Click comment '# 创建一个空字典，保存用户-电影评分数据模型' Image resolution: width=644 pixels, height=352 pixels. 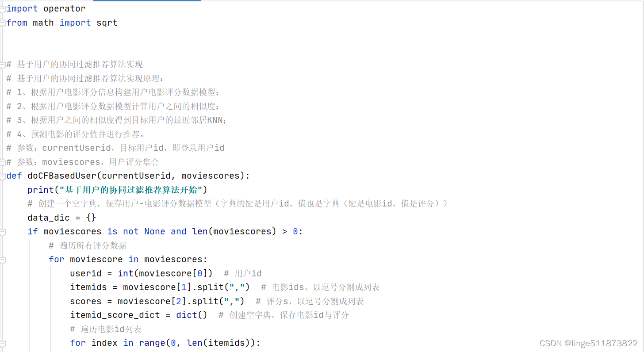click(x=238, y=204)
